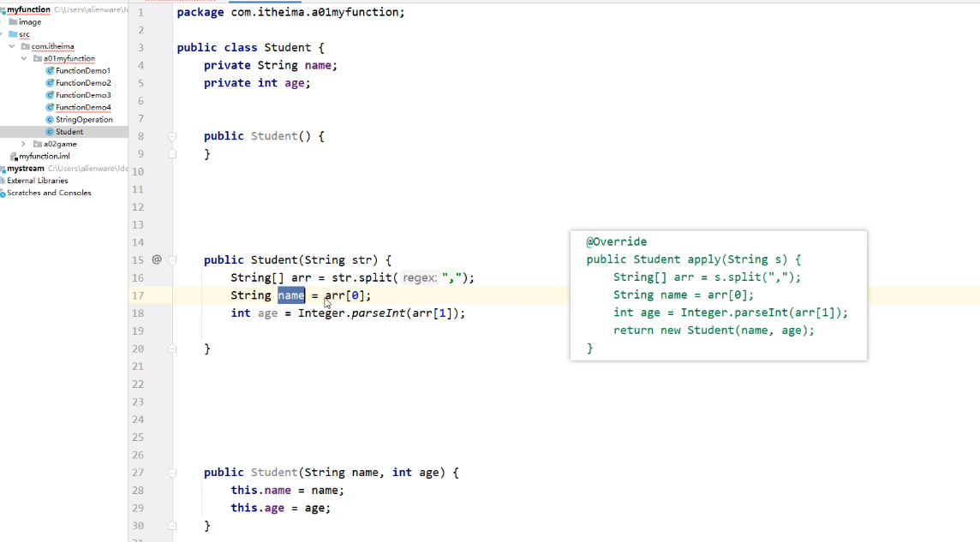Screen dimensions: 980x542
Task: Expand the a02game package
Action: (24, 144)
